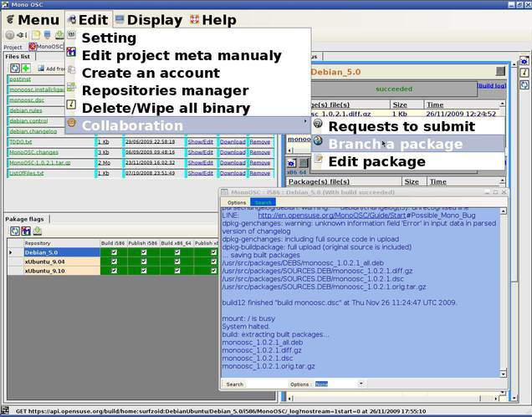Click the globe icon next to Branch a package
This screenshot has width=532, height=417.
[318, 140]
